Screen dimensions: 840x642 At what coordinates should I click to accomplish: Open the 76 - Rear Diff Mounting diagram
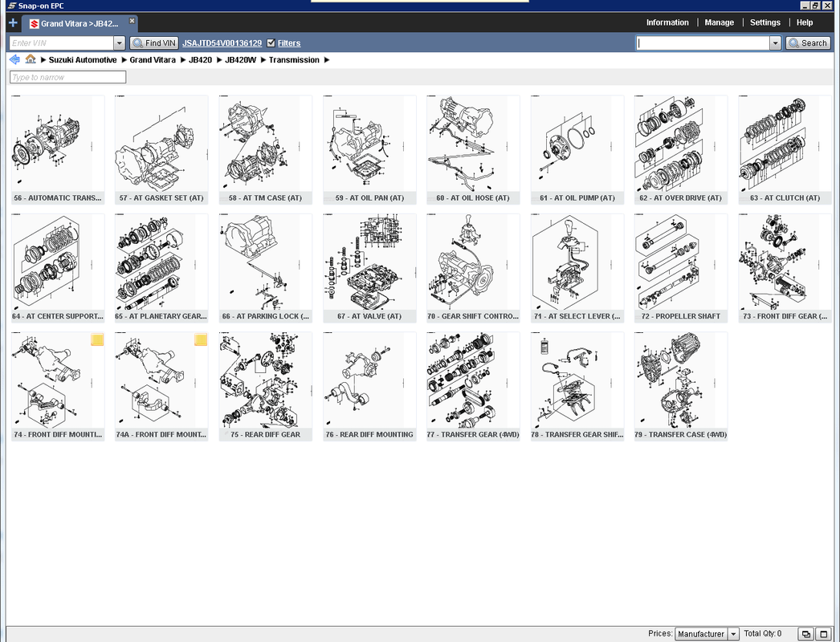pos(369,387)
